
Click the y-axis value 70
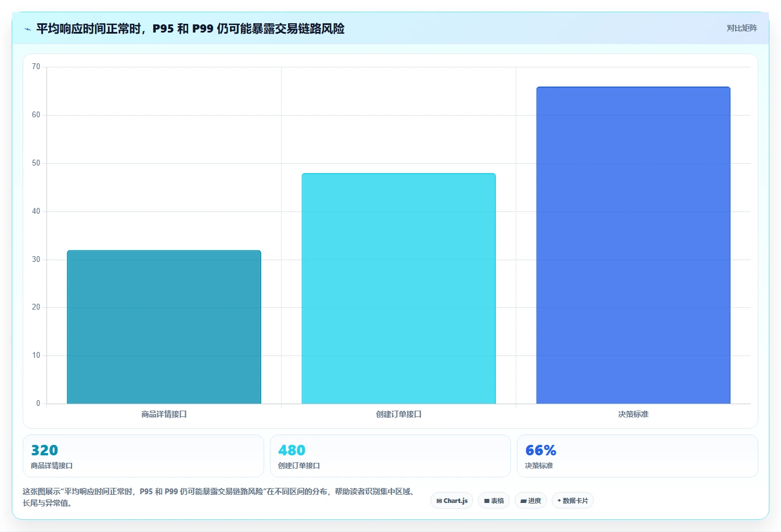click(36, 67)
